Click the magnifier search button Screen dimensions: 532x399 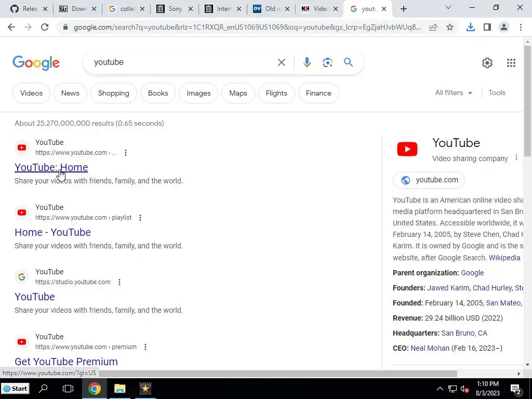tap(348, 62)
